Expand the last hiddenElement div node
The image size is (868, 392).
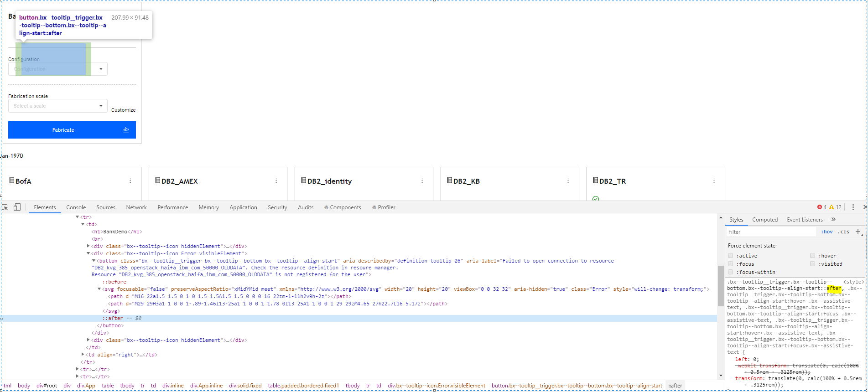pyautogui.click(x=88, y=340)
